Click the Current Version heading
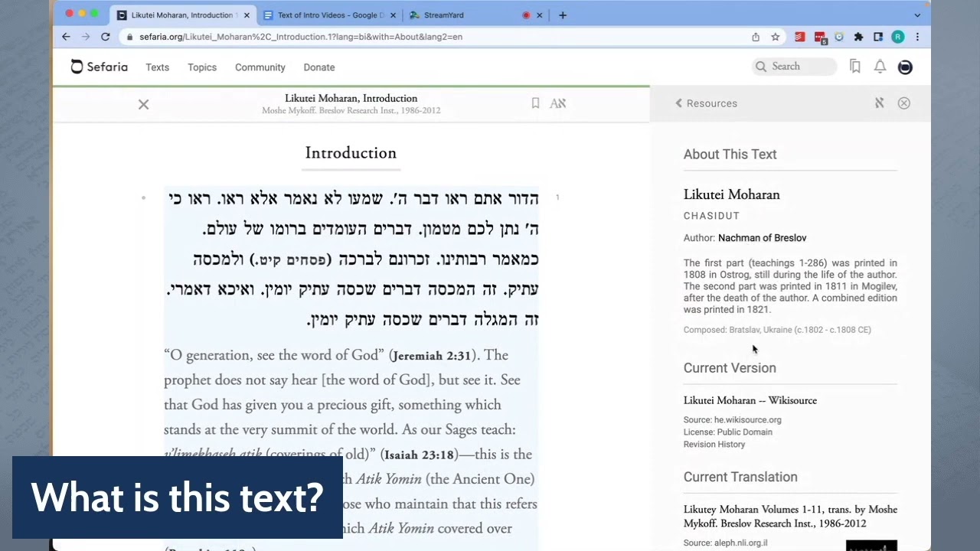Image resolution: width=980 pixels, height=551 pixels. click(x=730, y=368)
